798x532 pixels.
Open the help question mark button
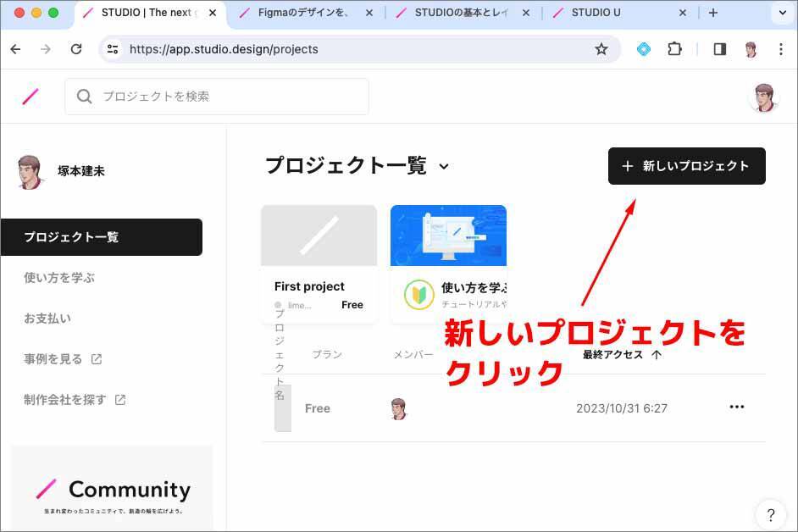770,514
